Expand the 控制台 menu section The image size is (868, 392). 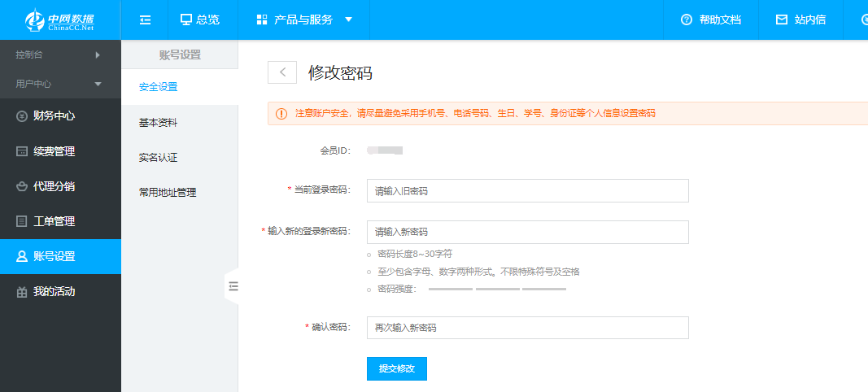coord(59,54)
